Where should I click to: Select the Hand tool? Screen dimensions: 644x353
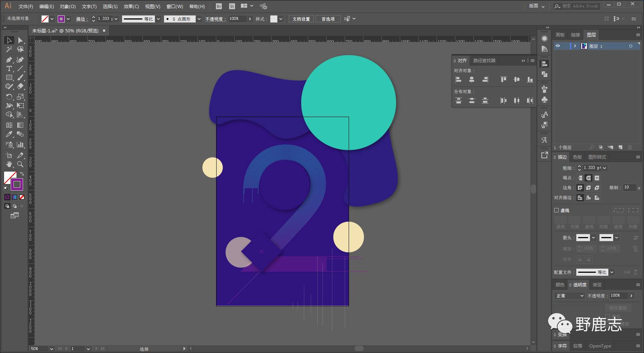tap(9, 164)
